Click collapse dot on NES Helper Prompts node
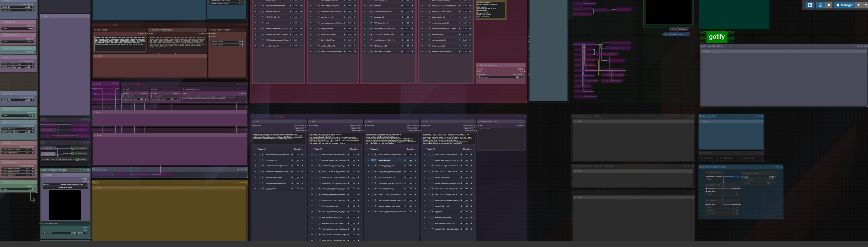The width and height of the screenshot is (868, 247). click(210, 30)
